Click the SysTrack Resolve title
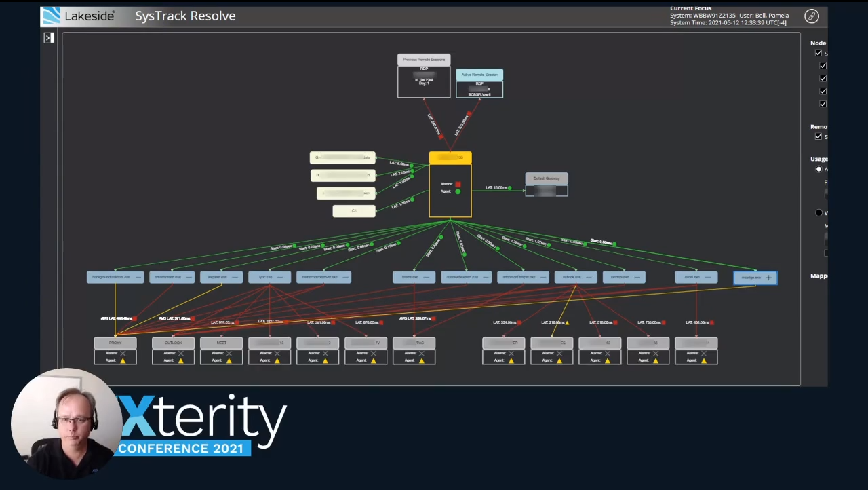 (185, 16)
